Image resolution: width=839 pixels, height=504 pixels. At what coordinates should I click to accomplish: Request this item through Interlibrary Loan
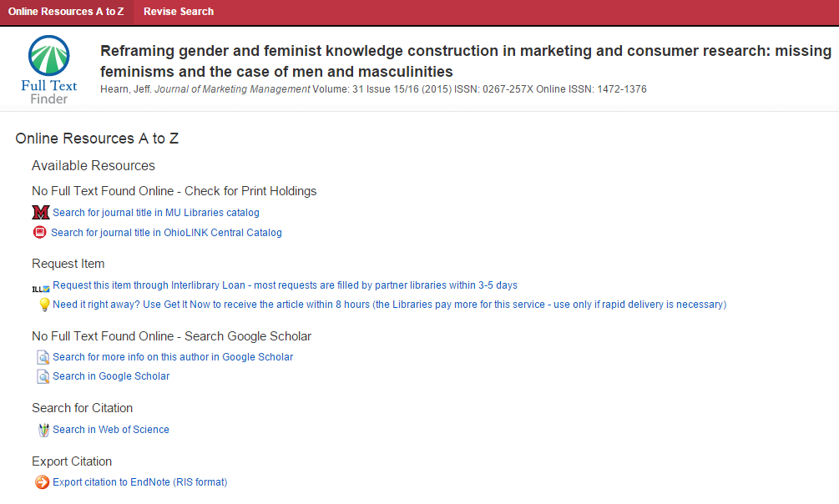coord(285,285)
